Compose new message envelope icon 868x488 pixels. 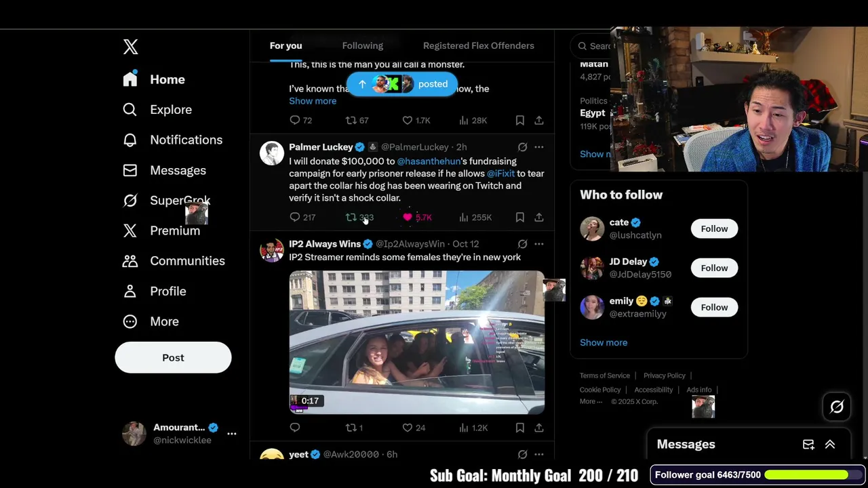point(808,445)
